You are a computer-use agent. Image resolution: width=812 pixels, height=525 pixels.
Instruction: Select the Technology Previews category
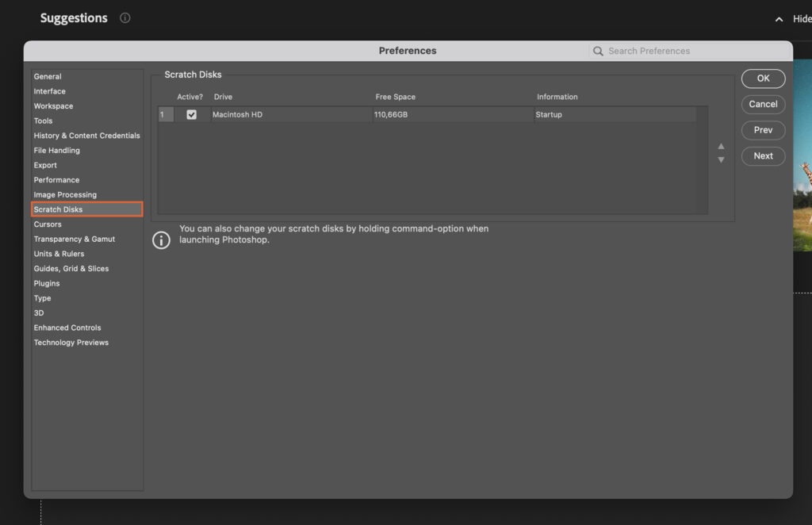[71, 343]
